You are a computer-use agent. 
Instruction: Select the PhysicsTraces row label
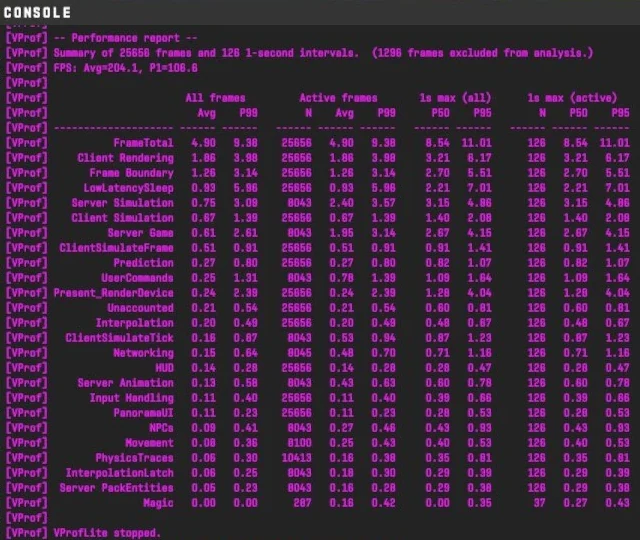134,458
